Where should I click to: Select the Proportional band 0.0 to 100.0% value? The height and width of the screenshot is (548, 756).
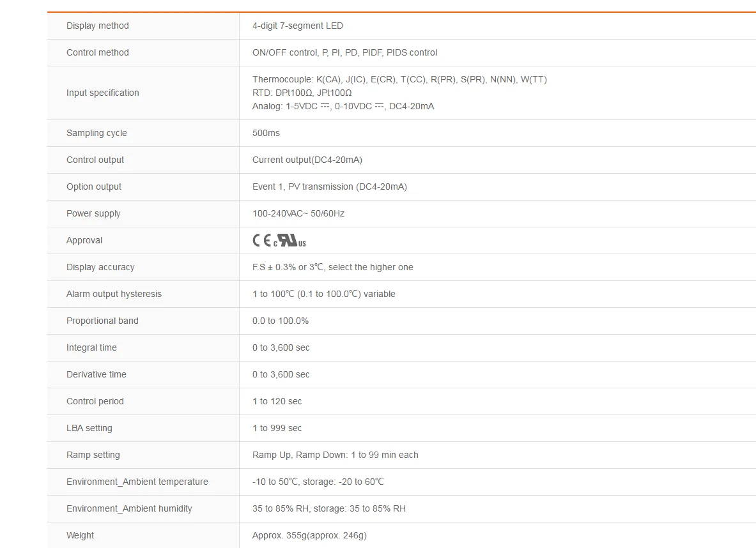[280, 321]
